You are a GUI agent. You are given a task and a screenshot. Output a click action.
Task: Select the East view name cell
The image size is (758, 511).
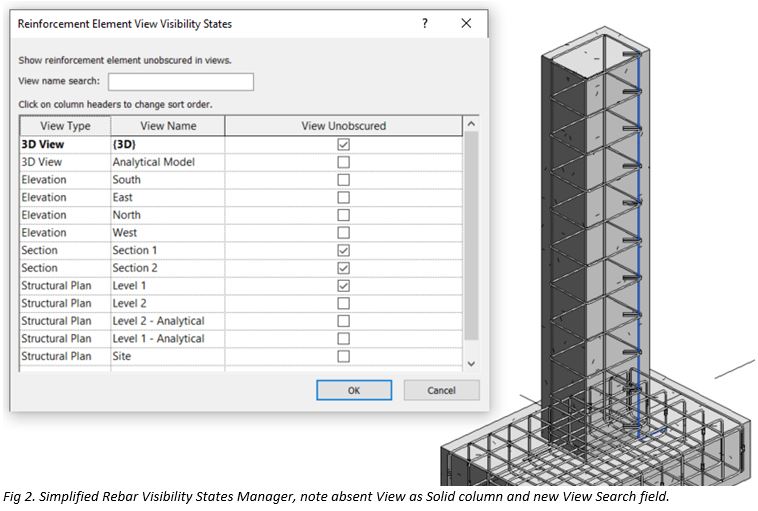[168, 197]
